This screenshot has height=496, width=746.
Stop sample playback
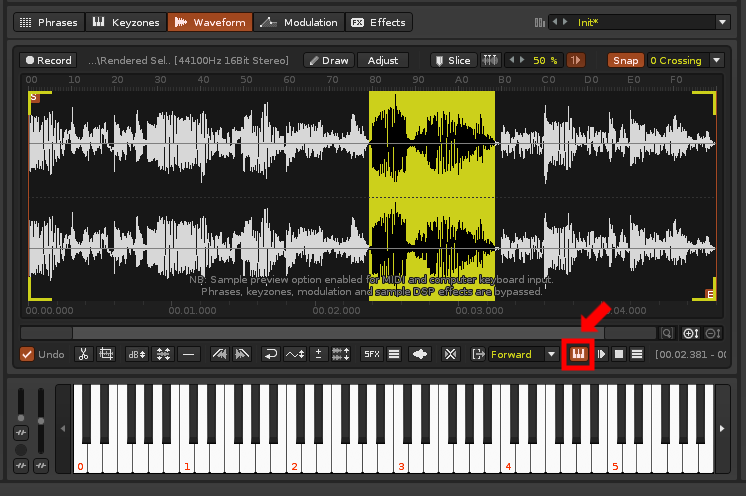[619, 354]
